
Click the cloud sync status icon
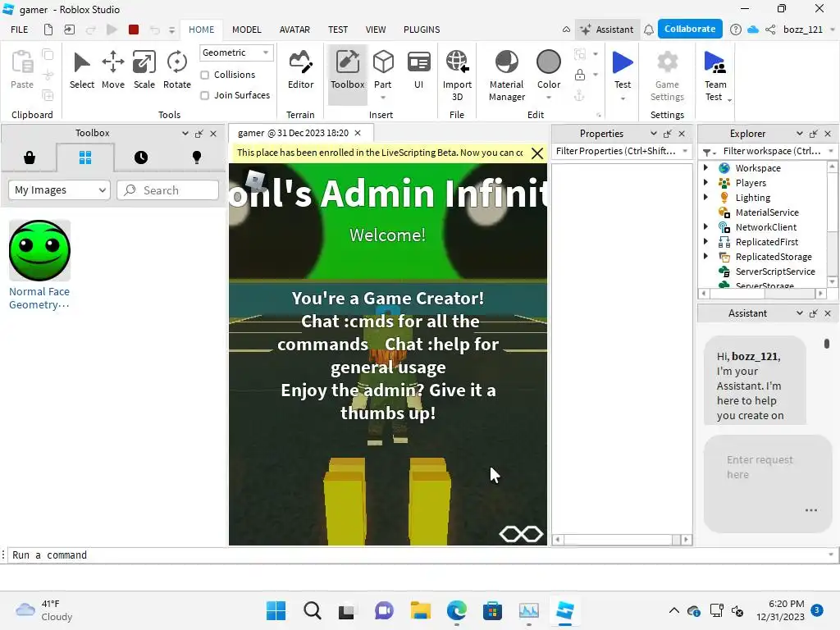click(753, 30)
